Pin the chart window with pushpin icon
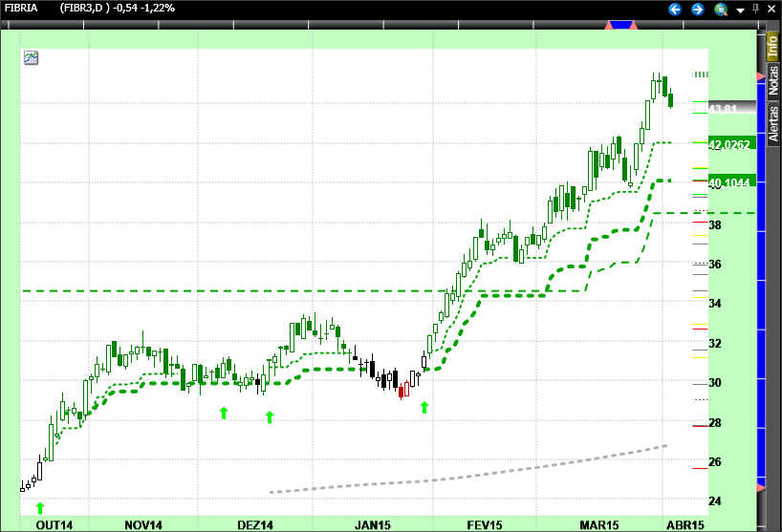The height and width of the screenshot is (532, 782). (754, 10)
